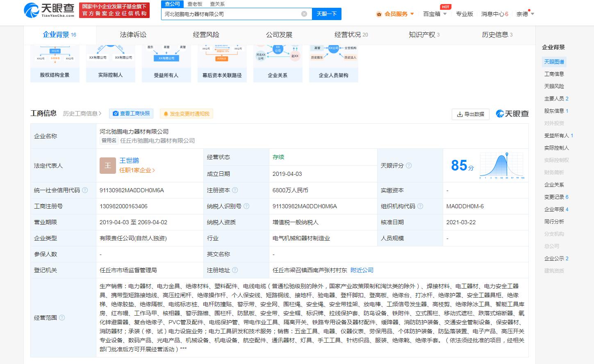The height and width of the screenshot is (364, 594).
Task: Select 股东信息 in right sidebar
Action: pyautogui.click(x=556, y=111)
